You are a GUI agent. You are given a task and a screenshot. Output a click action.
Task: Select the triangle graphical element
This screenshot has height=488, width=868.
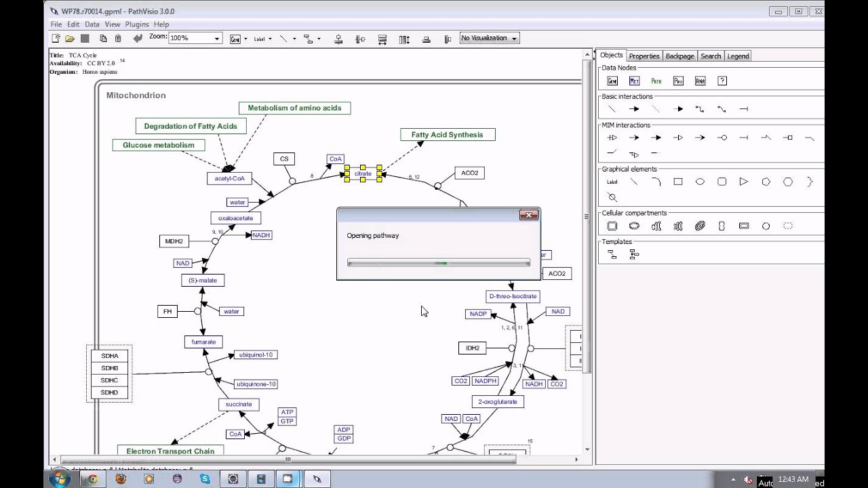point(744,182)
